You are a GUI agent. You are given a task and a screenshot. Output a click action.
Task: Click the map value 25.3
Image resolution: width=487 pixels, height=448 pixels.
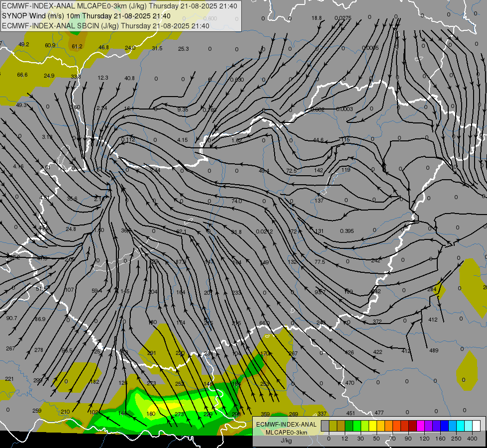[184, 49]
